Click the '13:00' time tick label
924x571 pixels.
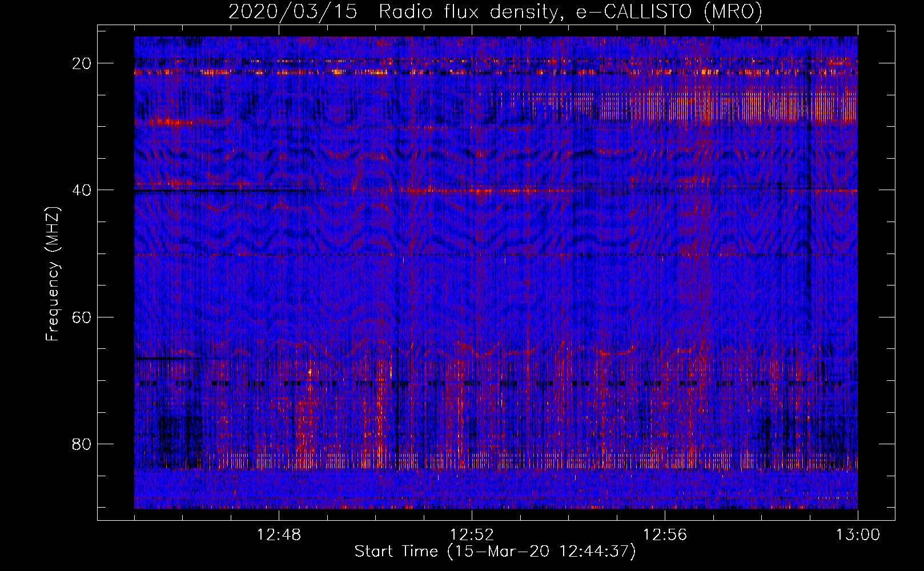[858, 535]
